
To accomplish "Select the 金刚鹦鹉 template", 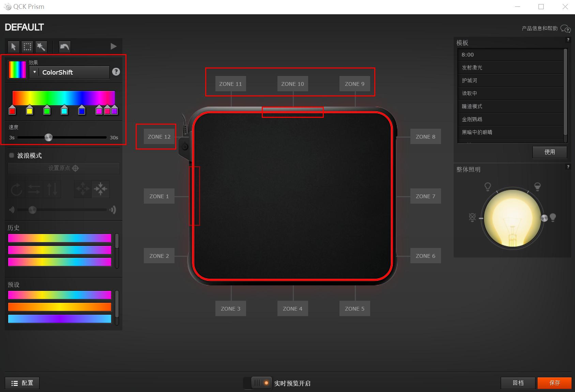I will coord(510,119).
